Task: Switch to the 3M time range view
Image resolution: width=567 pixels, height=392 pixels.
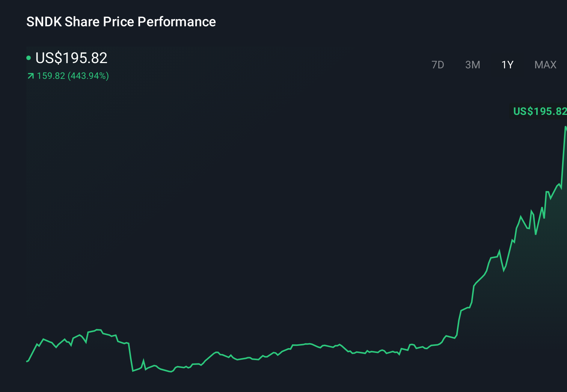Action: pos(472,65)
